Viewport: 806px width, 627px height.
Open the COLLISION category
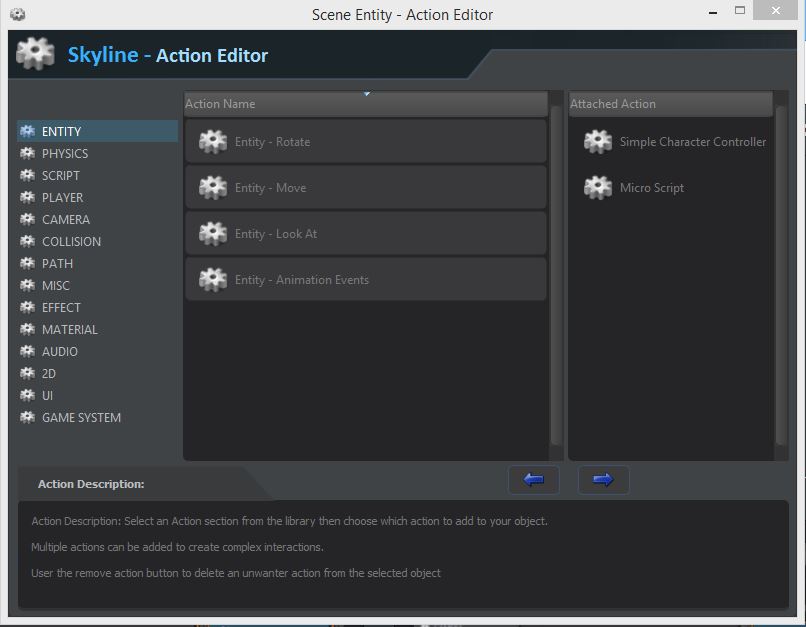click(71, 242)
